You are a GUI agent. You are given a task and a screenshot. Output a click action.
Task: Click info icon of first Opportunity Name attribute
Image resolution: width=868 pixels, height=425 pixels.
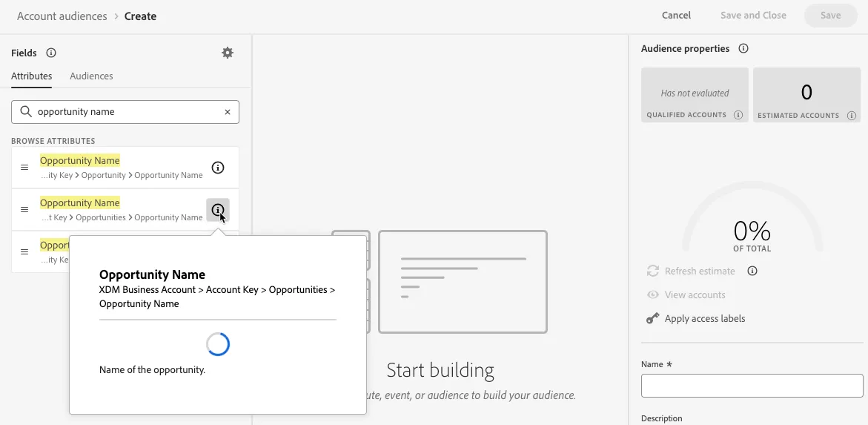pos(218,168)
